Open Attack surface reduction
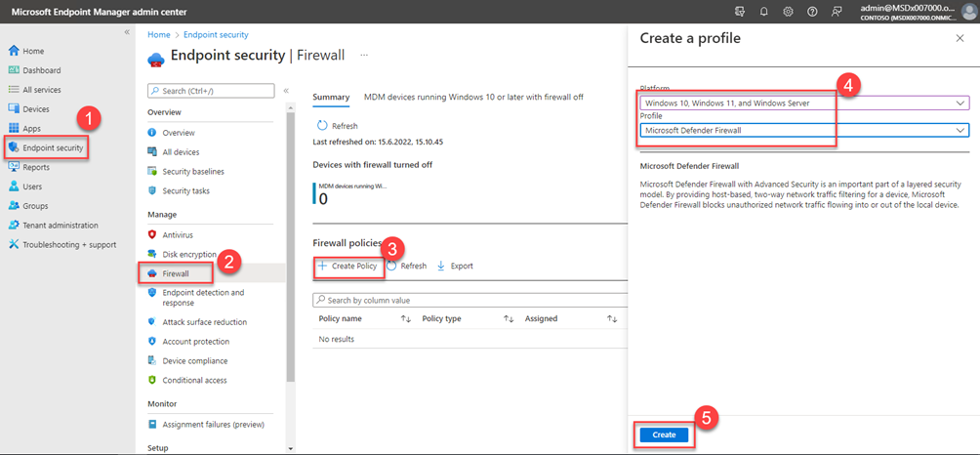Image resolution: width=980 pixels, height=455 pixels. tap(204, 322)
